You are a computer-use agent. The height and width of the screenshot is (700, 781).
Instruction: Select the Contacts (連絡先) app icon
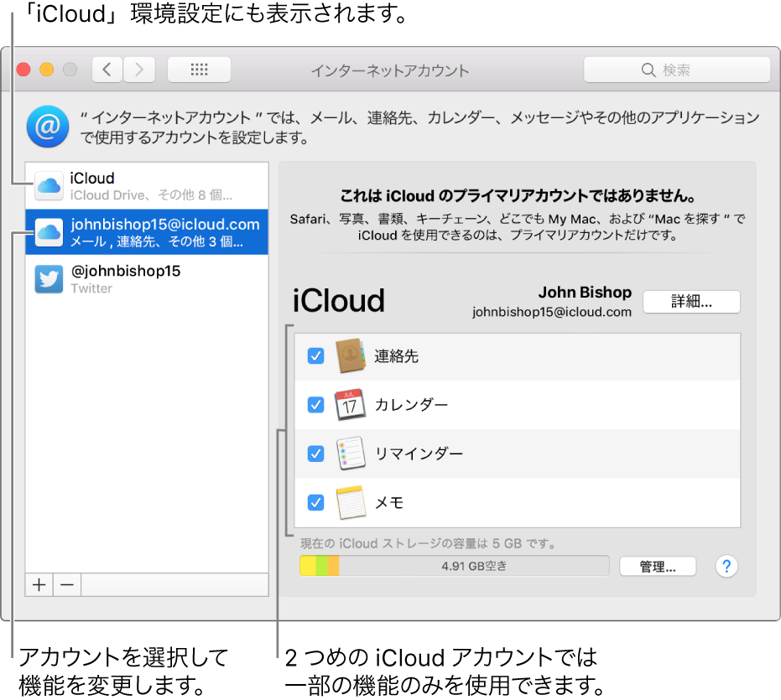(351, 355)
